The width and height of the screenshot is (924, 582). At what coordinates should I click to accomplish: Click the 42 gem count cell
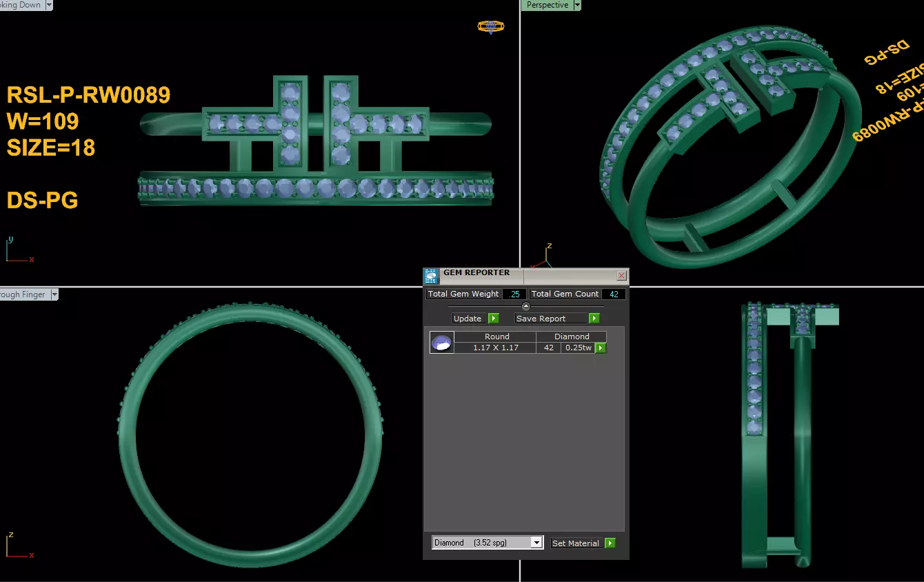[x=549, y=348]
